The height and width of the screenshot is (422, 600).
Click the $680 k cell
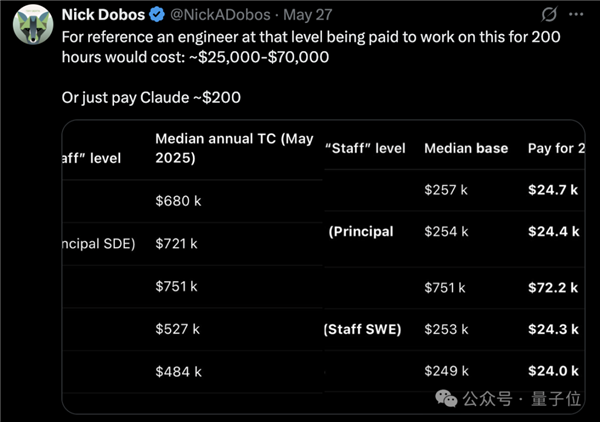178,201
